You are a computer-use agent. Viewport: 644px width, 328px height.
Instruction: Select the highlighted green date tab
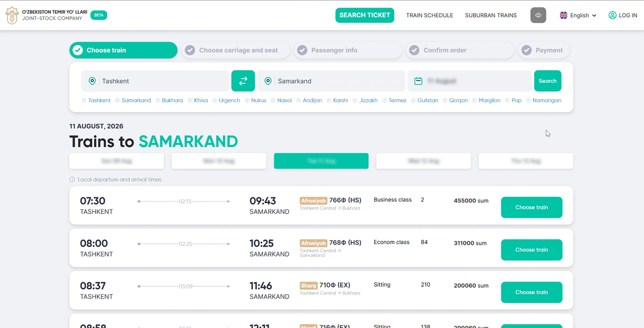(321, 161)
